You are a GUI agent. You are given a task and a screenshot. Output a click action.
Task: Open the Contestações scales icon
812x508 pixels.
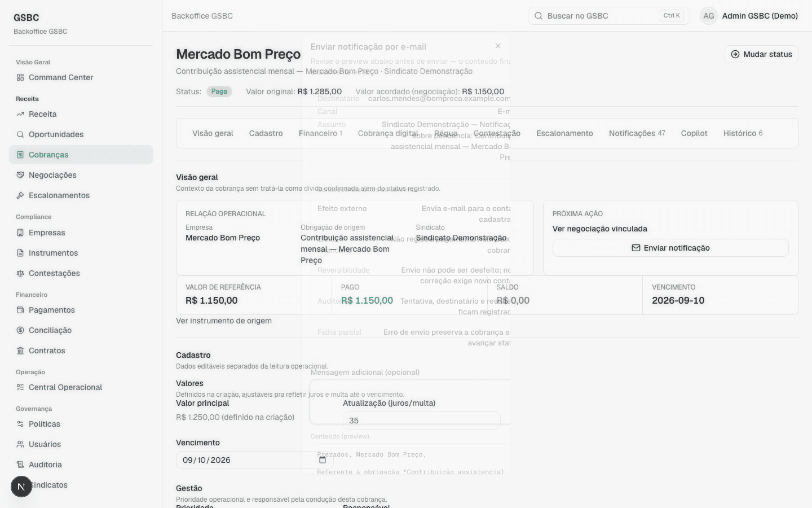tap(20, 273)
